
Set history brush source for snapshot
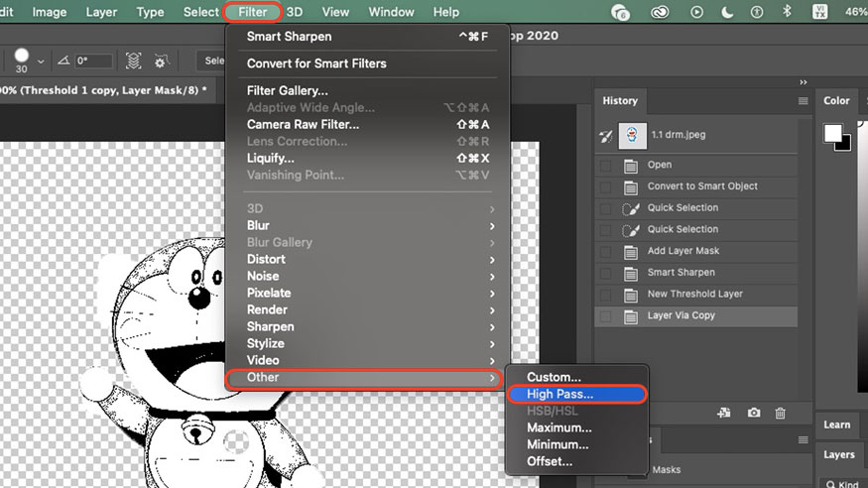606,135
